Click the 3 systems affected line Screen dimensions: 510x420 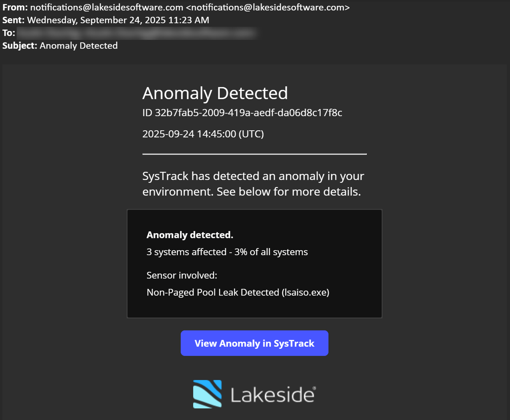point(227,252)
